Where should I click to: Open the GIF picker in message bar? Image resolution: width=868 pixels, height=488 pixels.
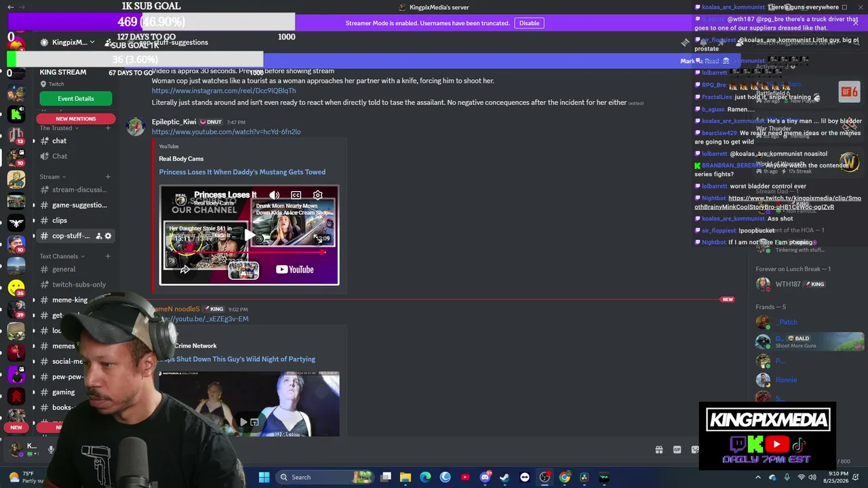[677, 449]
